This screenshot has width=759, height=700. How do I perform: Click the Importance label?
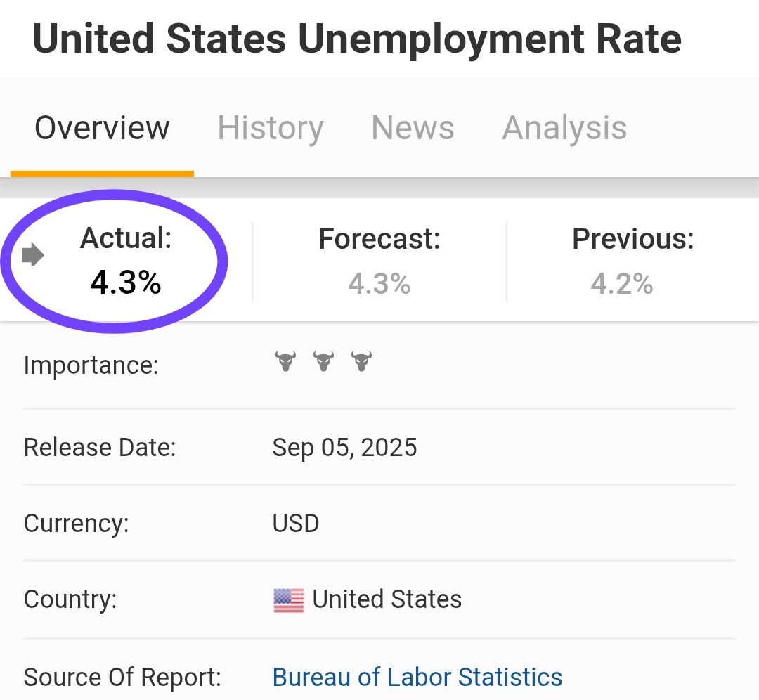pyautogui.click(x=91, y=365)
